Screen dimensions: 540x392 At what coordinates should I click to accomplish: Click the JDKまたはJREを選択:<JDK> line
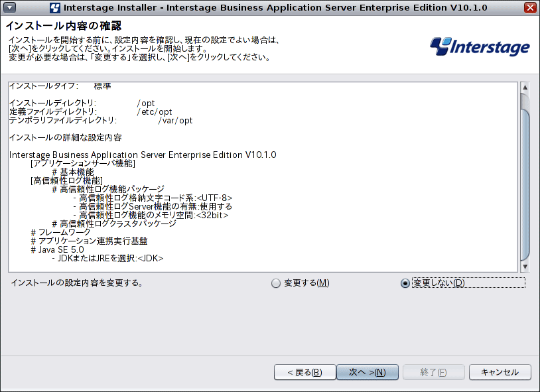click(x=107, y=258)
